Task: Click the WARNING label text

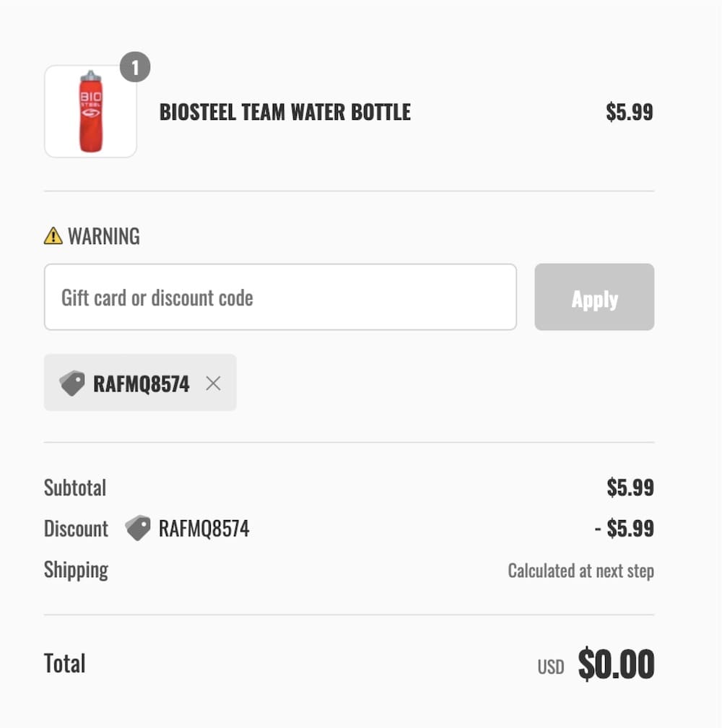Action: (x=103, y=235)
